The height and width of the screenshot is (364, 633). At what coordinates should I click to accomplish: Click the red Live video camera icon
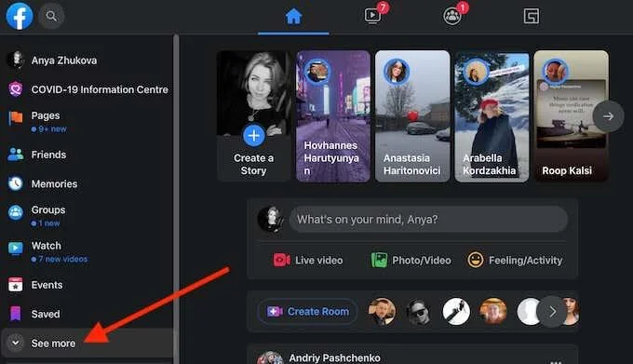click(x=281, y=260)
